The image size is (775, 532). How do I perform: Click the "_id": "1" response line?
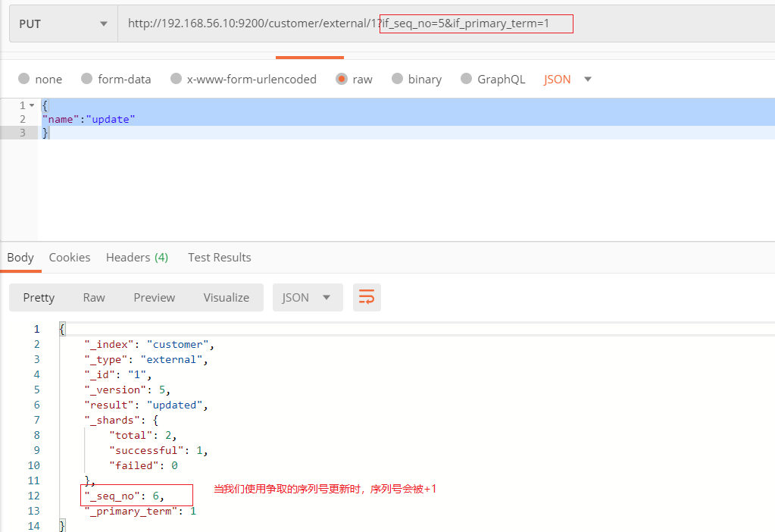pyautogui.click(x=118, y=375)
